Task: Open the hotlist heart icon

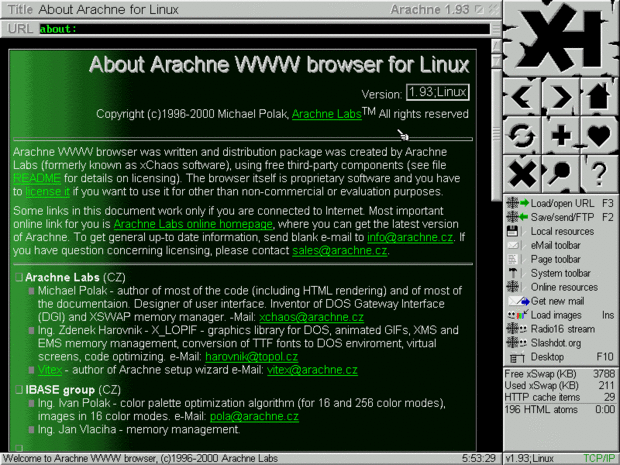Action: pos(599,136)
